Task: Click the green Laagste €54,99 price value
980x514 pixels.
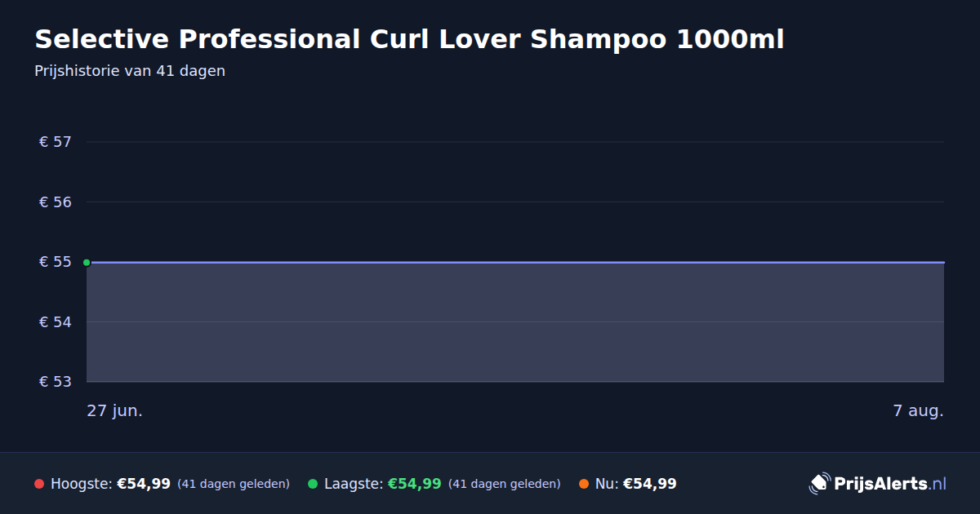Action: click(415, 484)
